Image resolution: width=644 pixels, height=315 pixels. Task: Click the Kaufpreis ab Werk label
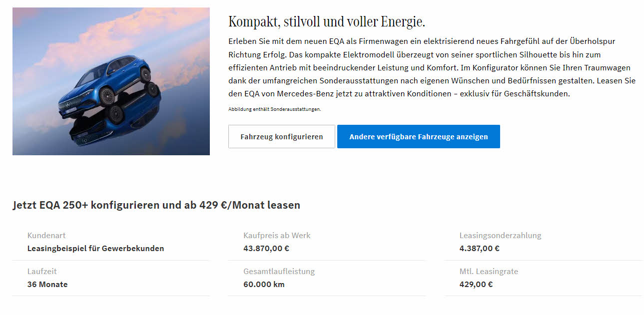point(277,236)
